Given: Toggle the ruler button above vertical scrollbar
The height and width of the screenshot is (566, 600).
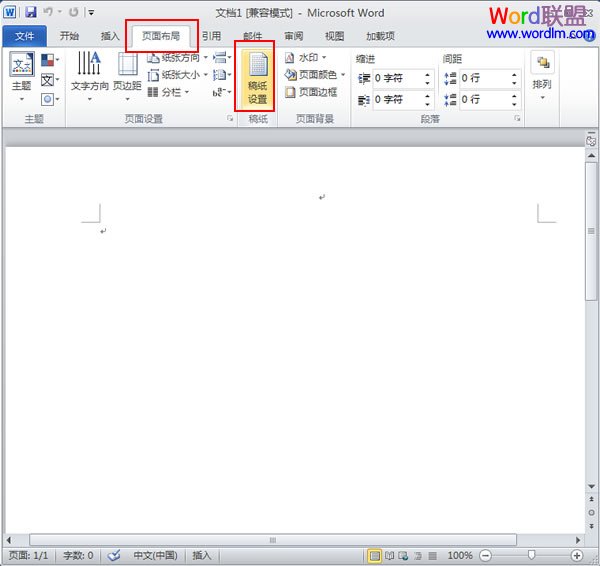Looking at the screenshot, I should point(591,139).
